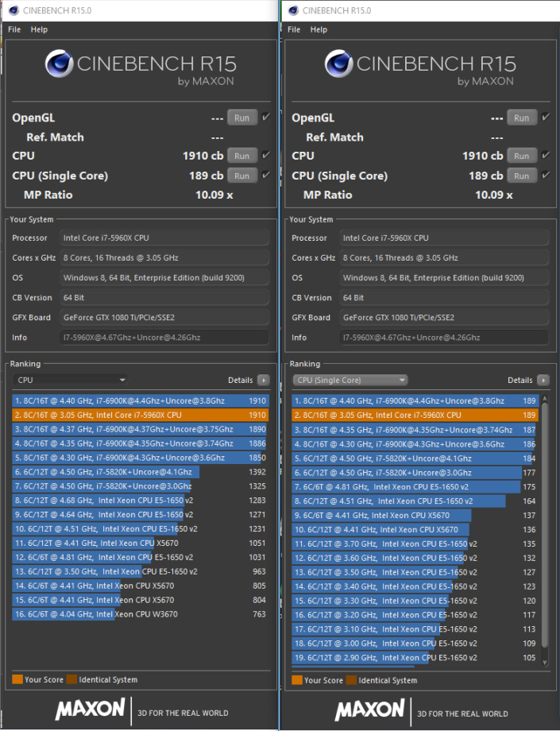The image size is (560, 731).
Task: Click Cores x GHz field in right window
Action: [443, 257]
